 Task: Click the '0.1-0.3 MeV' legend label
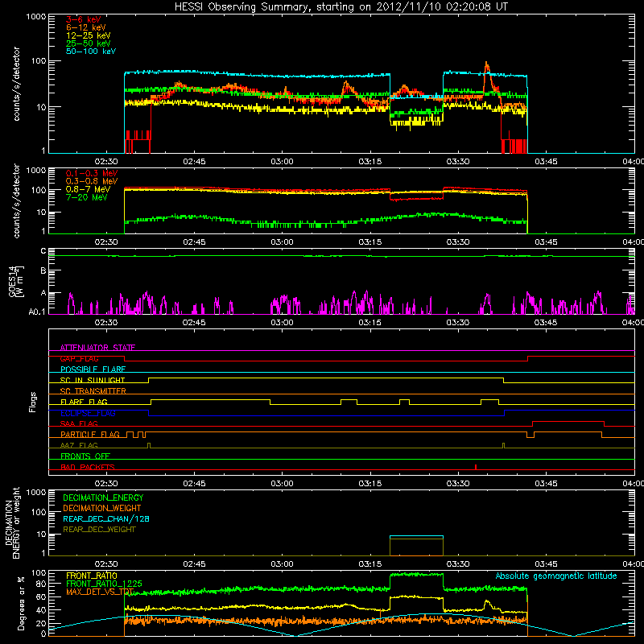point(92,173)
